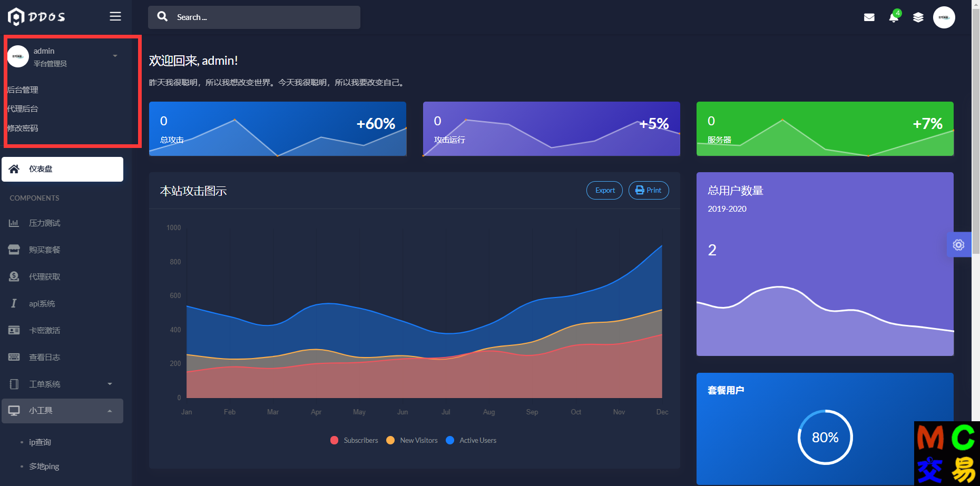Expand the admin profile dropdown arrow
Viewport: 980px width, 486px height.
point(115,56)
